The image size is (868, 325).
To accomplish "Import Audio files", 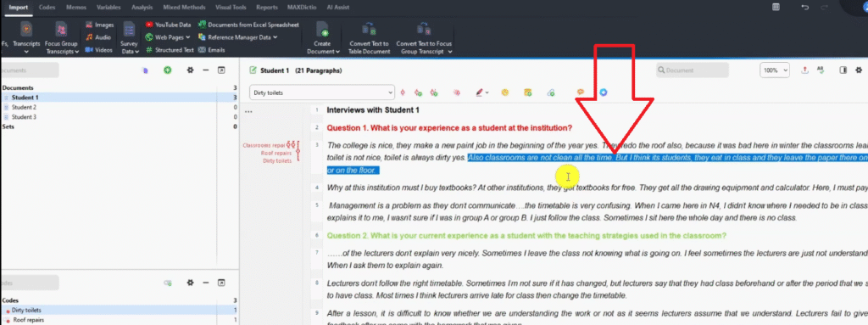I will [x=98, y=37].
